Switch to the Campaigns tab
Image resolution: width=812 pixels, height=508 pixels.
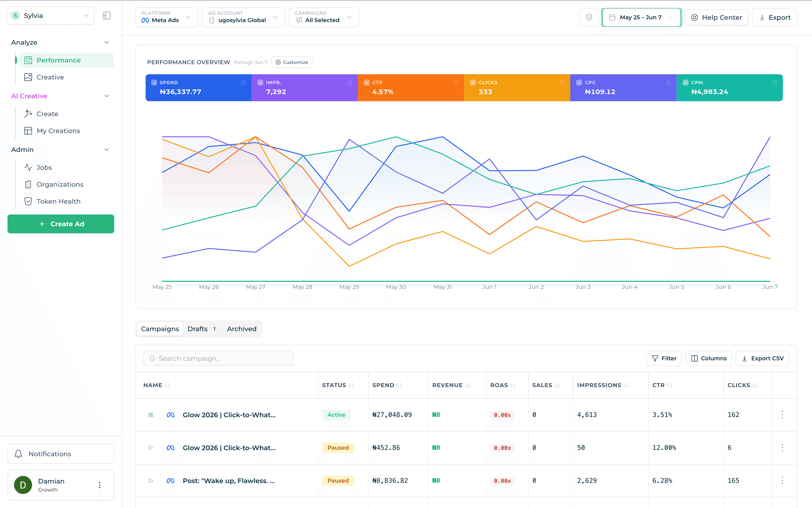[160, 329]
